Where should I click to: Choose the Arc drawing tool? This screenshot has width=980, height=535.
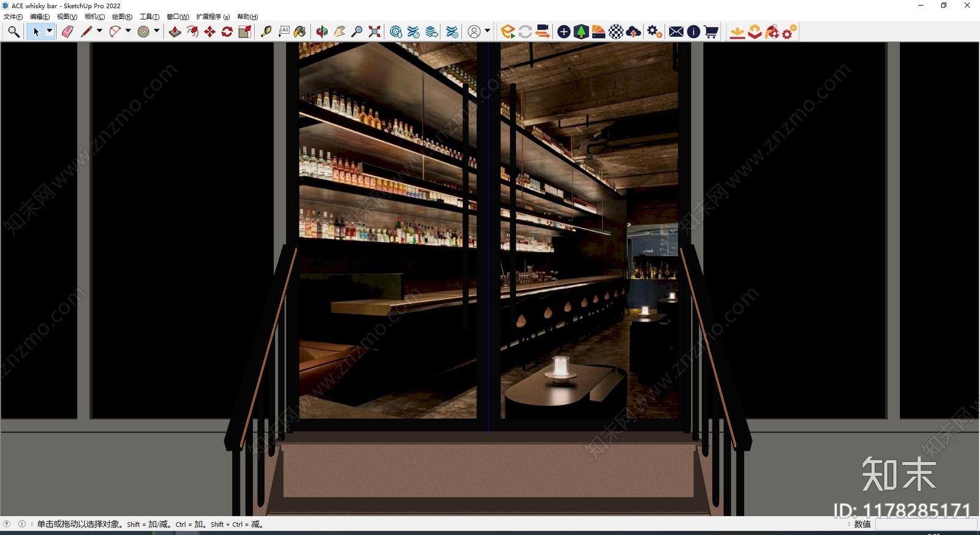pyautogui.click(x=115, y=32)
